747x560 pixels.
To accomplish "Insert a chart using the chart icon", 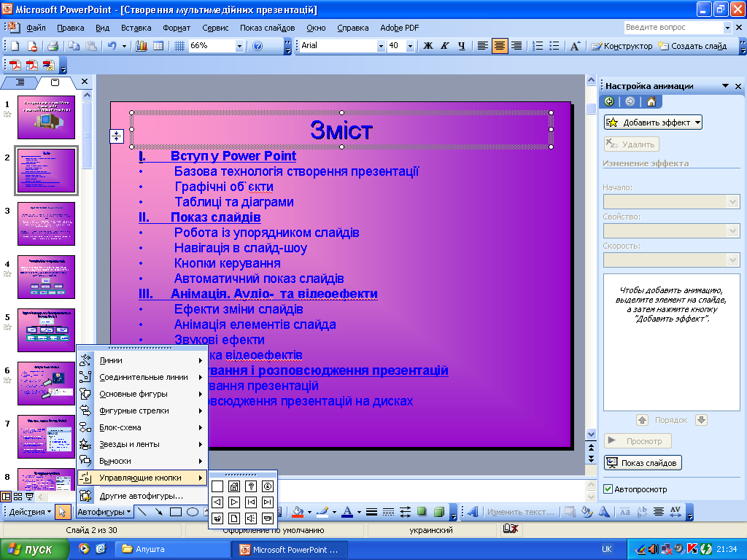I will pyautogui.click(x=142, y=46).
